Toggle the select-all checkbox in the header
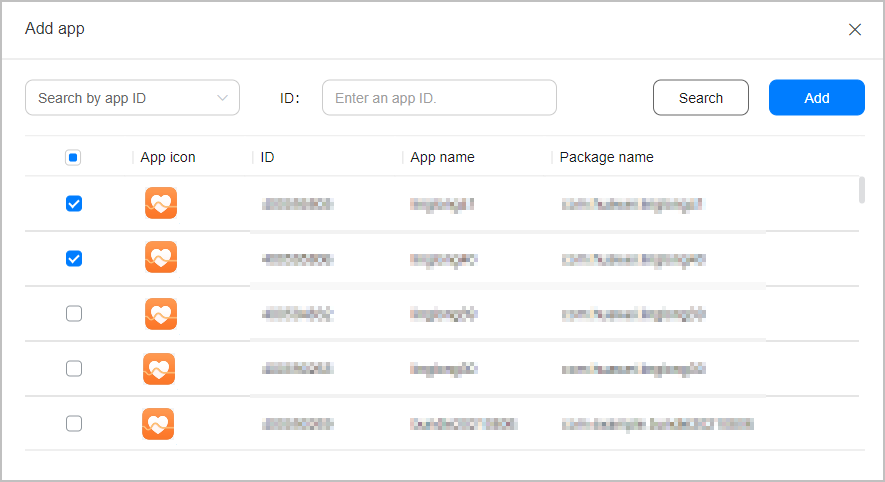Viewport: 885px width, 482px height. 73,157
